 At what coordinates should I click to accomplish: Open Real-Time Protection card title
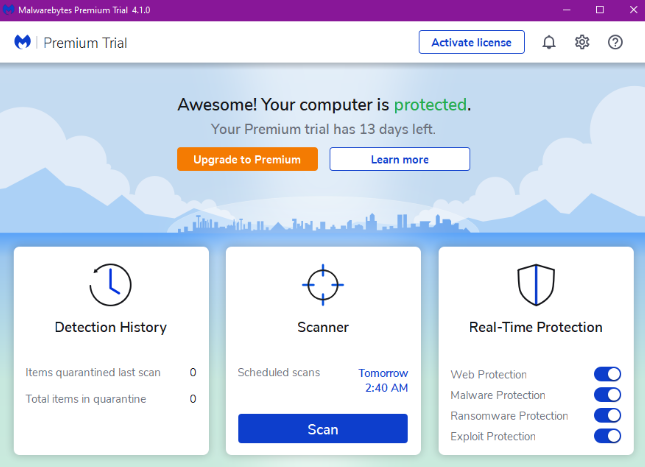point(536,328)
